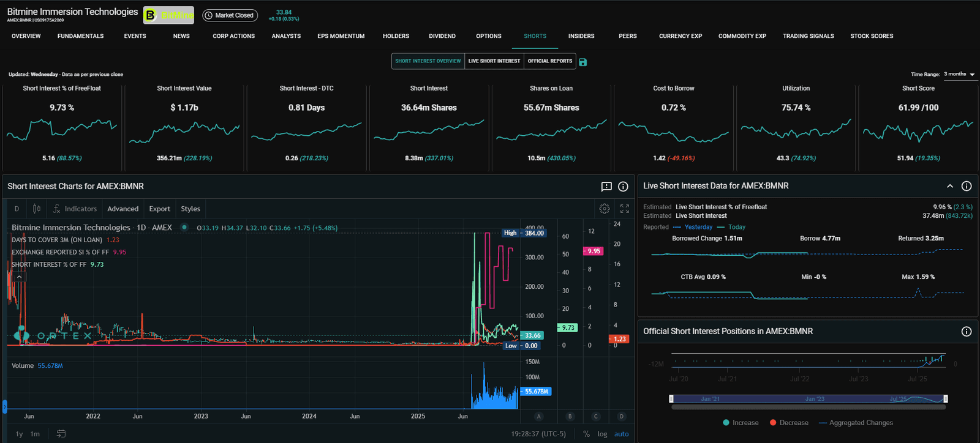Switch to the Insiders tab
The width and height of the screenshot is (980, 443).
tap(581, 36)
